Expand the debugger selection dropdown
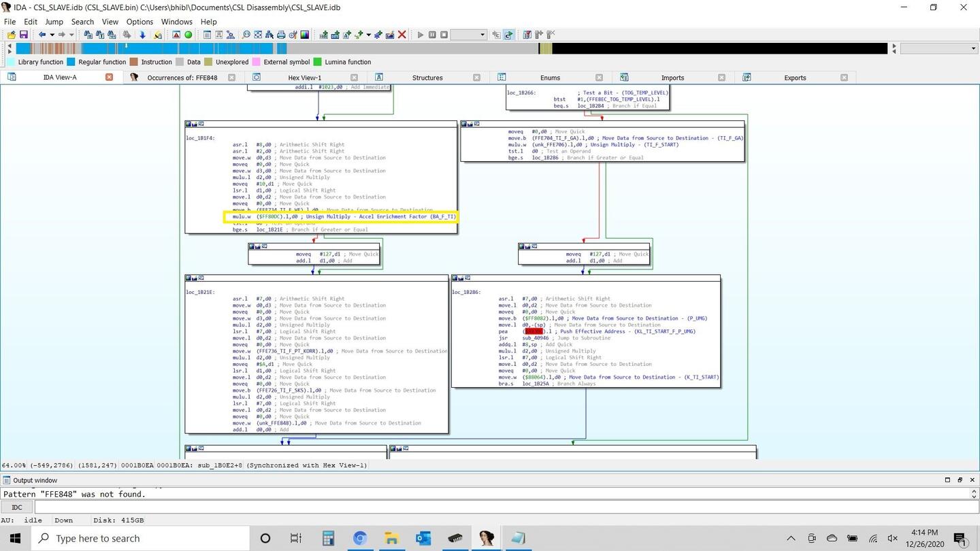 482,35
